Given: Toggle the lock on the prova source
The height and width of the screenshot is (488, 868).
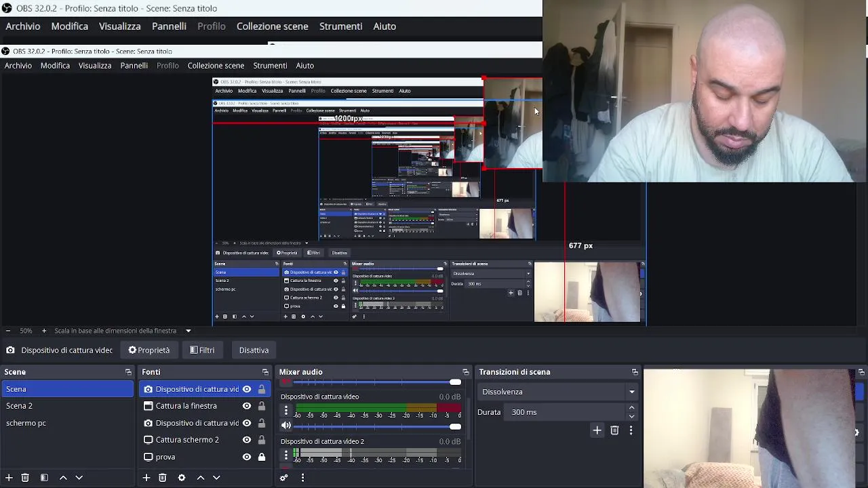Looking at the screenshot, I should pyautogui.click(x=262, y=457).
